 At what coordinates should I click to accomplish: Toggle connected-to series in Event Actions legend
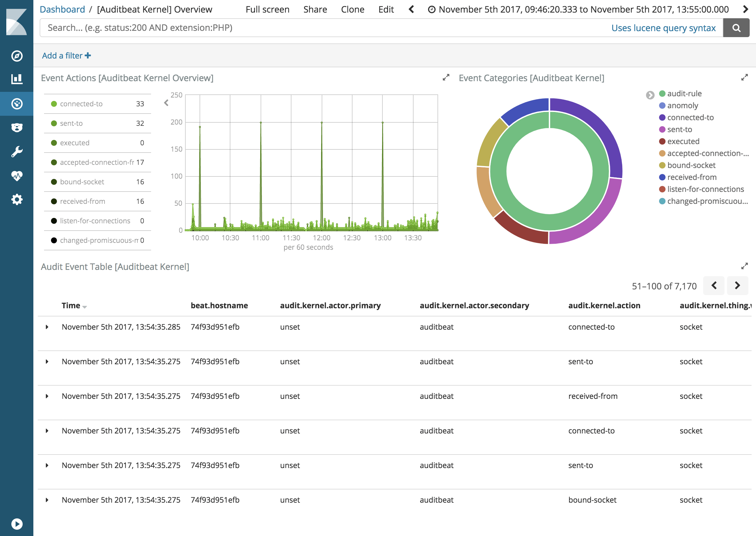(x=81, y=104)
